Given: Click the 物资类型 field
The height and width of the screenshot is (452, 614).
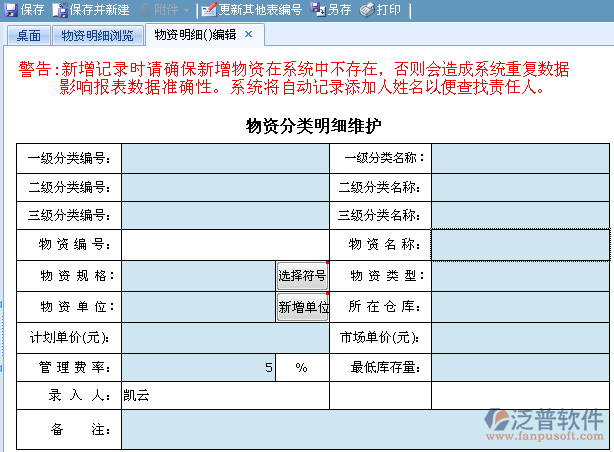Looking at the screenshot, I should [520, 276].
